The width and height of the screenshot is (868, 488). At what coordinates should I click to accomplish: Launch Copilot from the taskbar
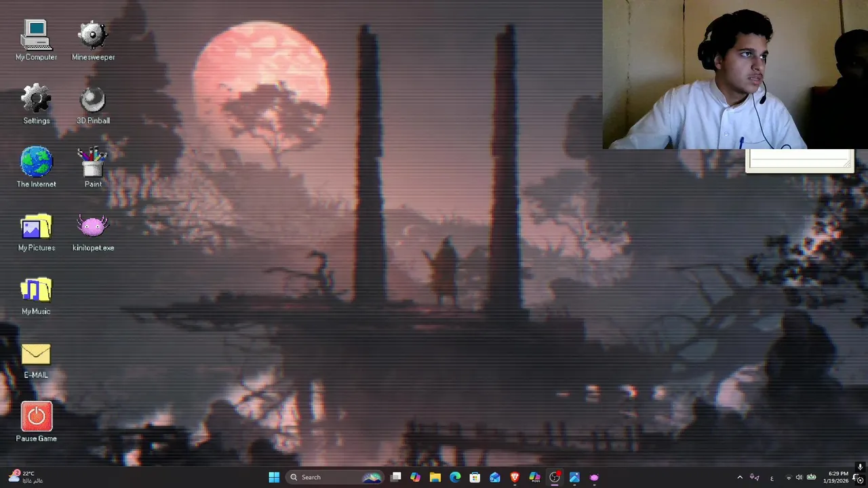415,477
